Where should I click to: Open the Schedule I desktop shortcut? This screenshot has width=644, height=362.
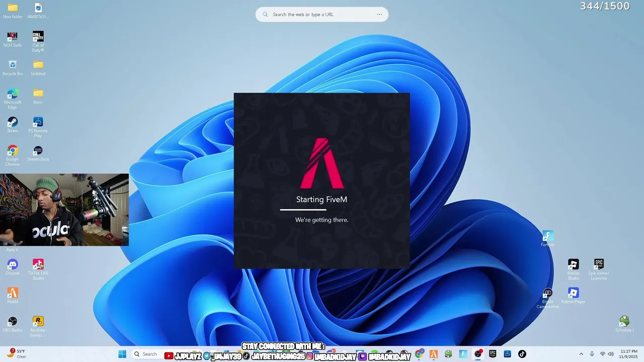click(x=624, y=324)
